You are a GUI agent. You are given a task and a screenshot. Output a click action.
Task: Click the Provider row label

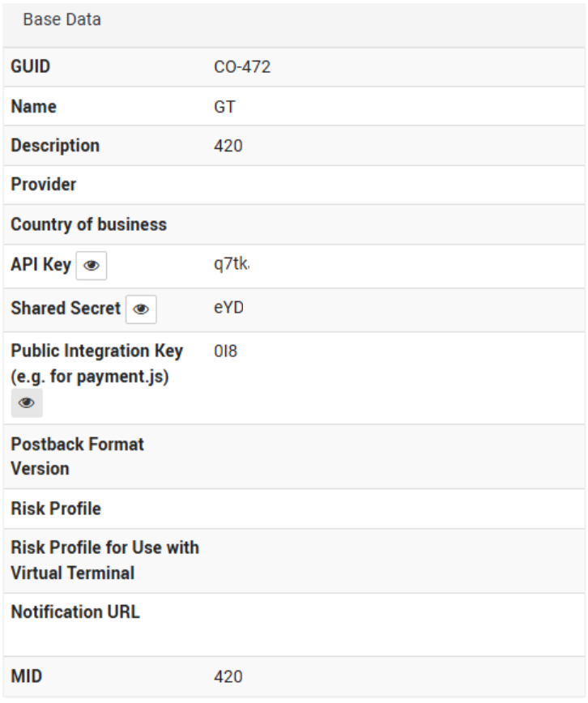(x=45, y=185)
